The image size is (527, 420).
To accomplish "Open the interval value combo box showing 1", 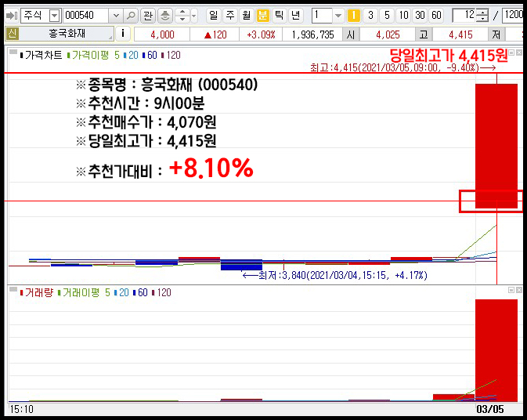I will point(327,16).
